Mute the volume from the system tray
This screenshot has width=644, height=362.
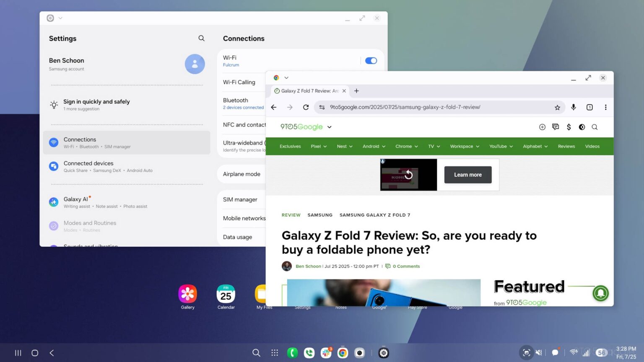pos(539,353)
